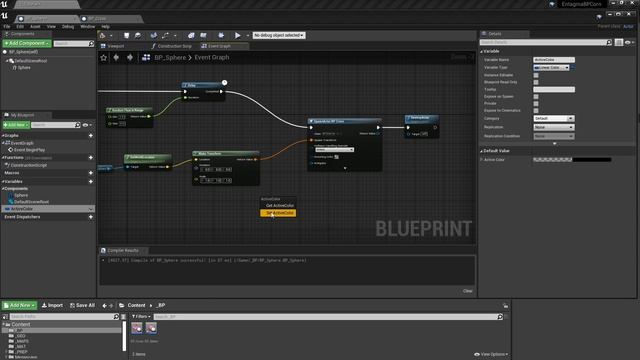
Task: Click the green Add Component button
Action: click(27, 43)
